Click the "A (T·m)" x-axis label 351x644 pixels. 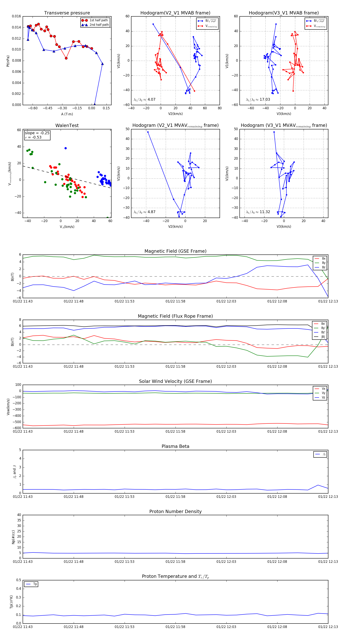pos(67,114)
